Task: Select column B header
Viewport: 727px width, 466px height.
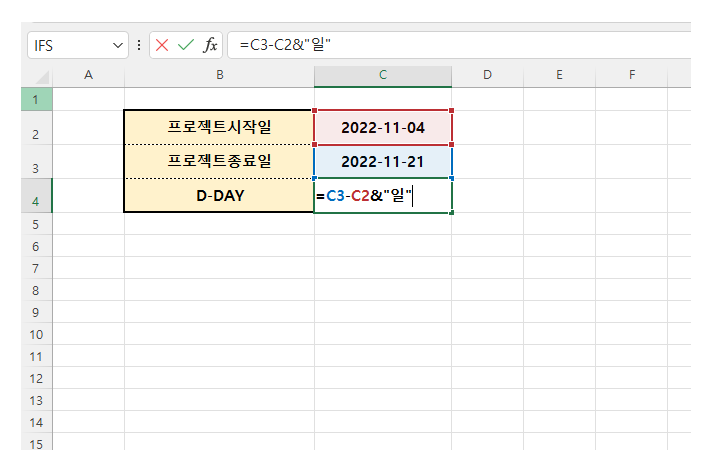Action: [x=219, y=76]
